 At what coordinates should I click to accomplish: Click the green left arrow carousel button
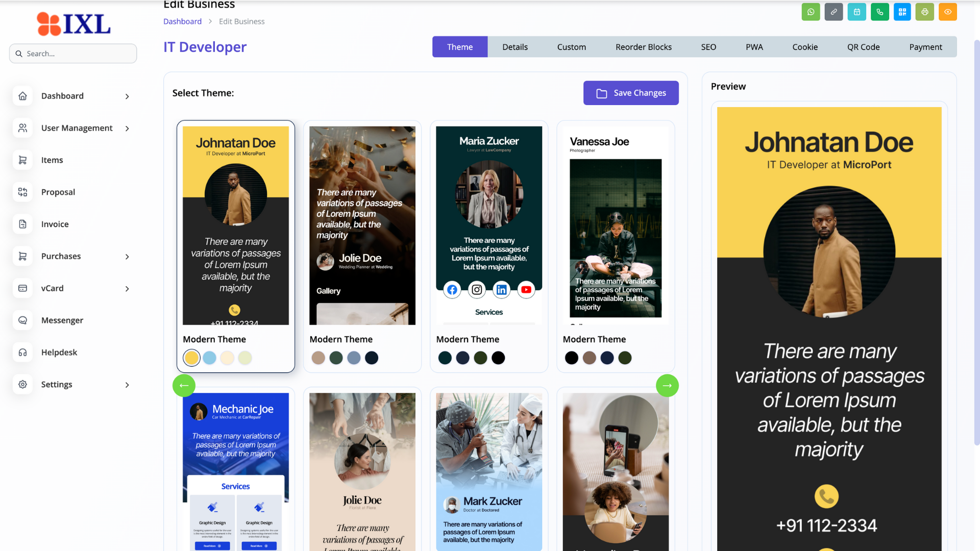coord(184,386)
